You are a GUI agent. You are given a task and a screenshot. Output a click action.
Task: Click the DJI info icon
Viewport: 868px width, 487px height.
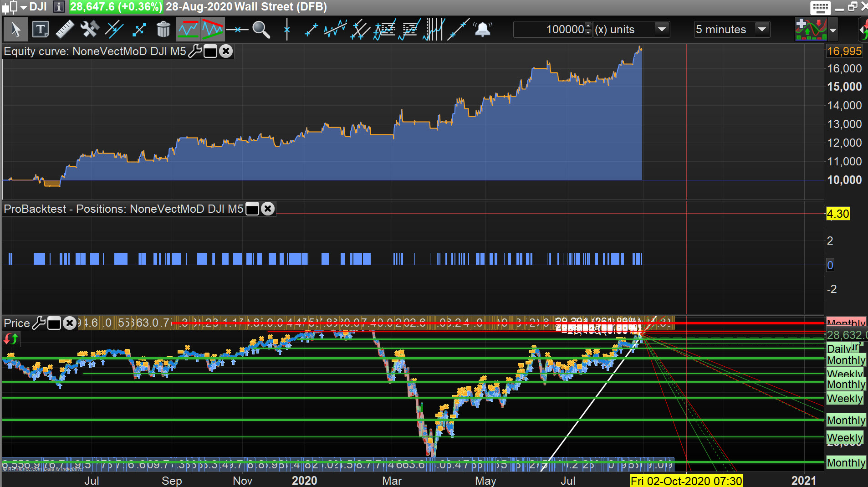tap(59, 7)
